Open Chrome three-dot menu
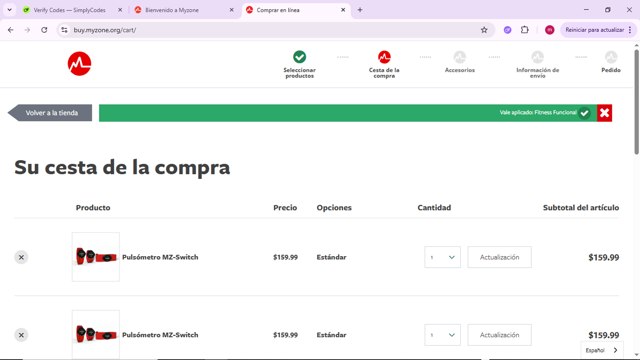Screen dimensions: 640x360 point(630,30)
